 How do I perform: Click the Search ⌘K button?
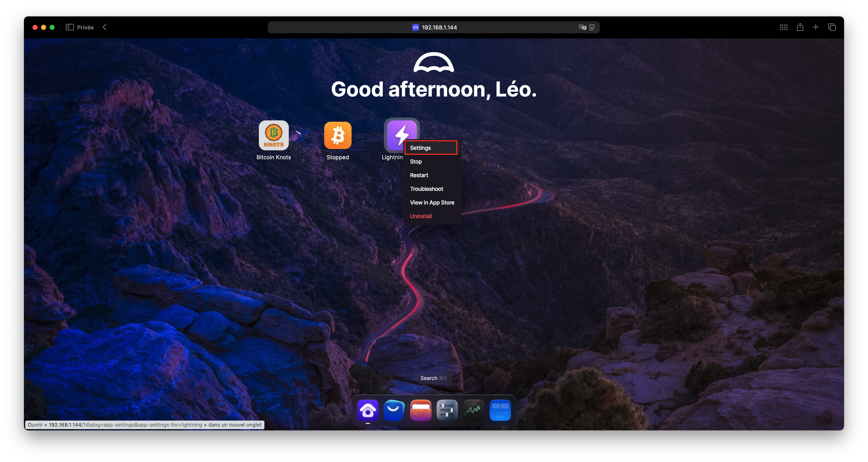[434, 378]
